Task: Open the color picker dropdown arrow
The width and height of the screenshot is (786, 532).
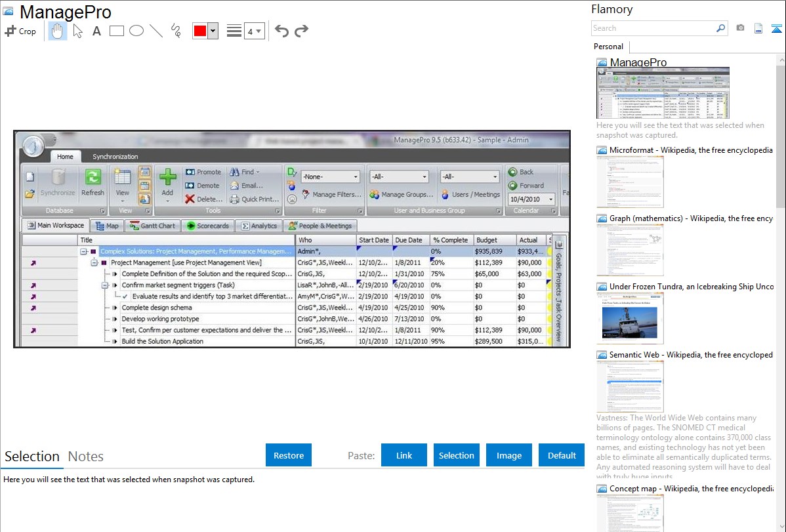Action: (213, 31)
